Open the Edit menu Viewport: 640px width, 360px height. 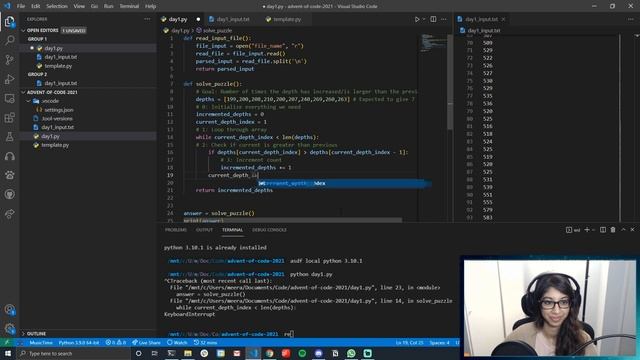pyautogui.click(x=36, y=6)
